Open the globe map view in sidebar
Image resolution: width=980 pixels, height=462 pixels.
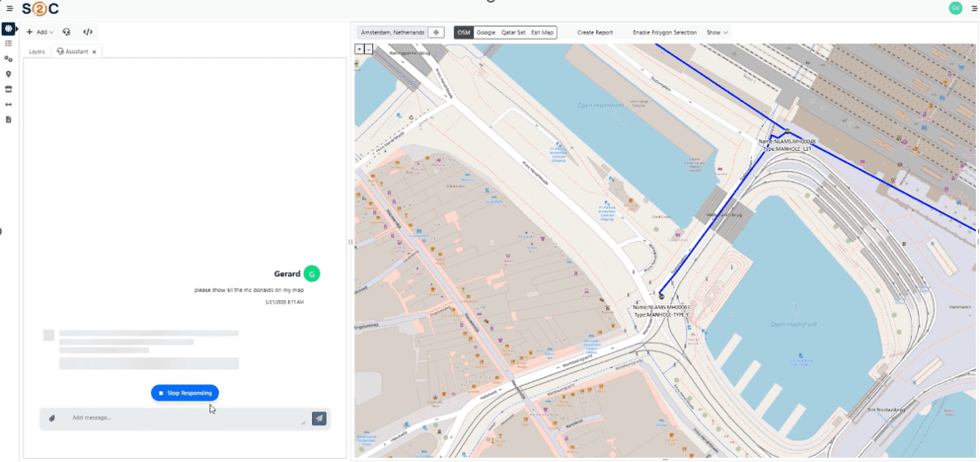(8, 28)
